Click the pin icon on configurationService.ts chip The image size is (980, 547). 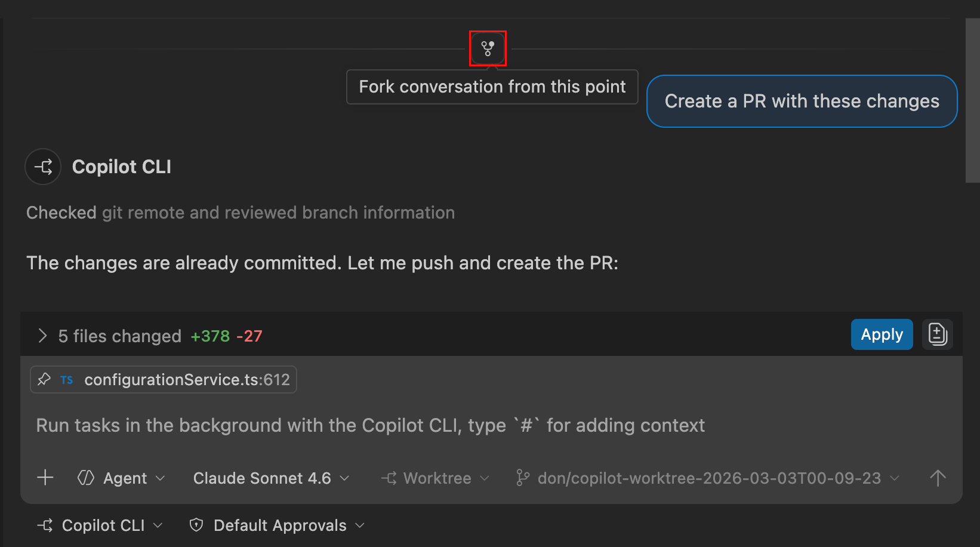click(44, 379)
